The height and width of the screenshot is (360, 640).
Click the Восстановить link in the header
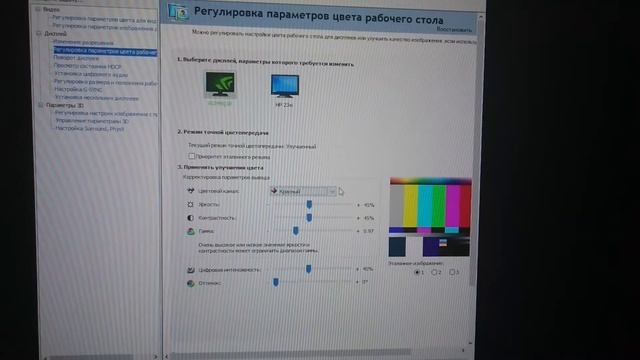click(454, 29)
